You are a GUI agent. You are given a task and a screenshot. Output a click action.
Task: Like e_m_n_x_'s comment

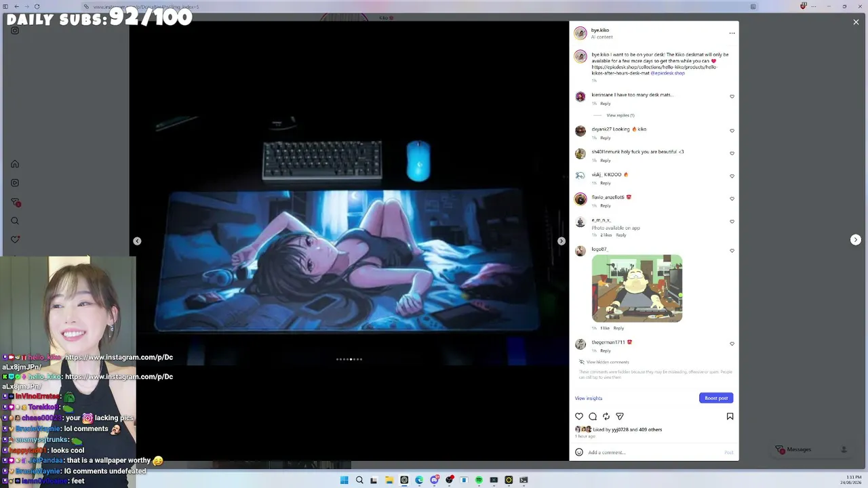[x=732, y=222]
